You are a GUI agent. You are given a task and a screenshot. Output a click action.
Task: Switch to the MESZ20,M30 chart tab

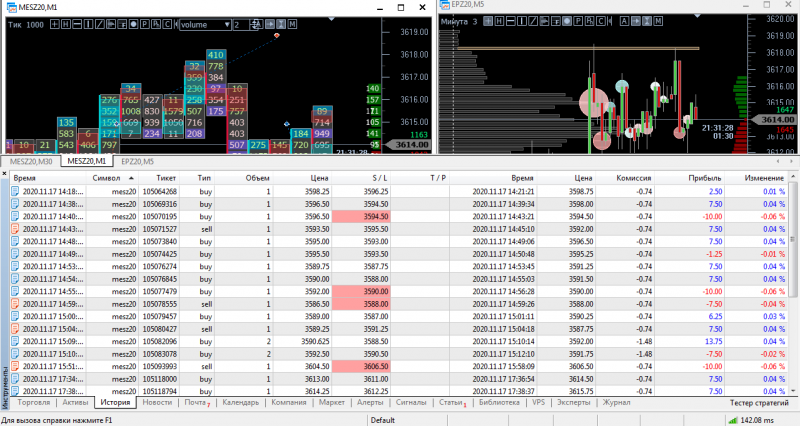(x=31, y=161)
